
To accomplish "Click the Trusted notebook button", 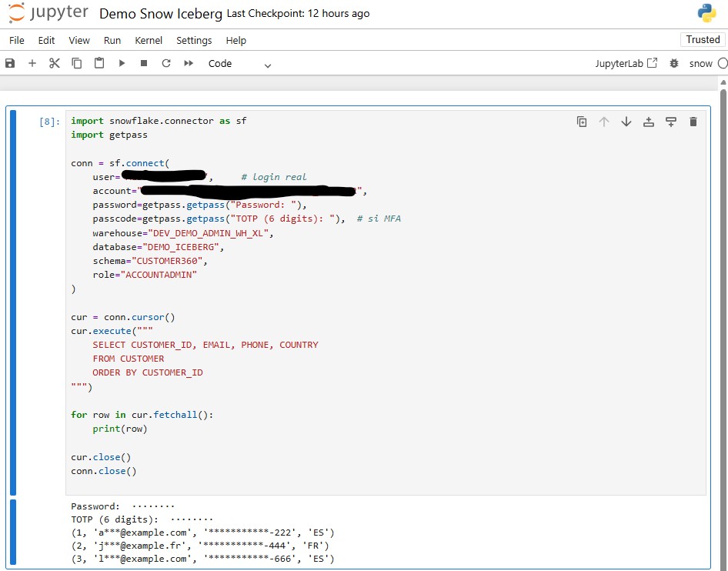I will pyautogui.click(x=703, y=39).
